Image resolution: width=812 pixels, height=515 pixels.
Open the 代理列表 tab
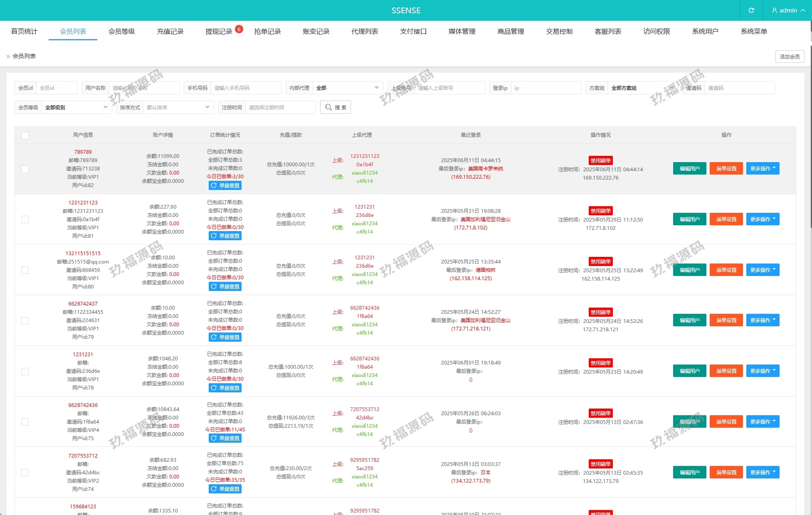click(365, 32)
